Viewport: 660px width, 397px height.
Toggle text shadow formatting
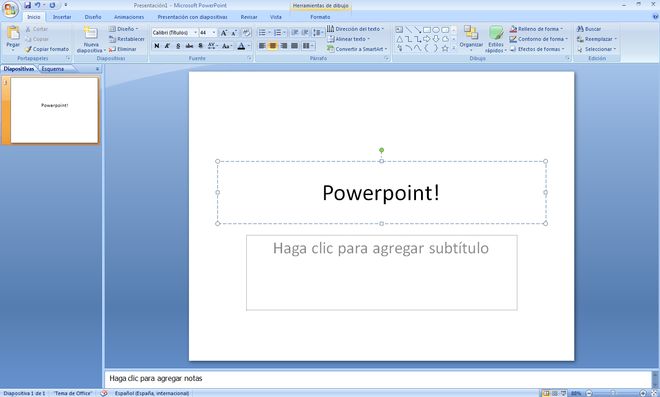click(200, 45)
